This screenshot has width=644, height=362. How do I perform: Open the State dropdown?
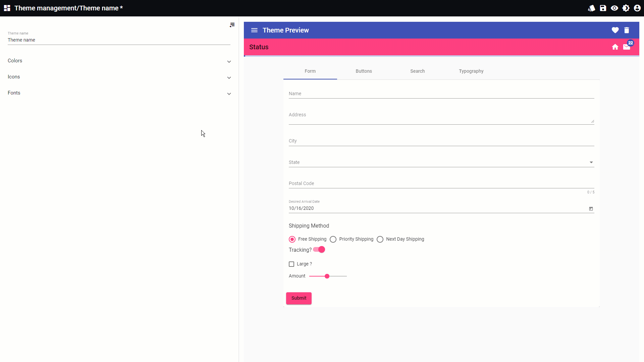(441, 162)
